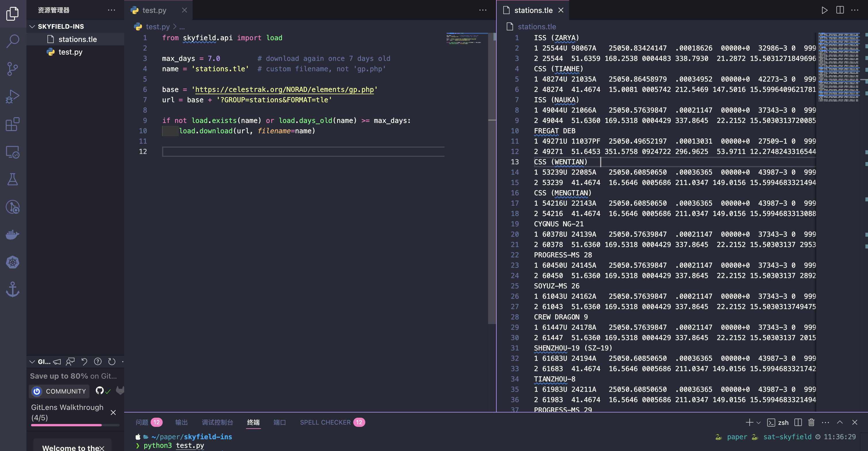Screen dimensions: 868x451
Task: Collapse the SKYFIELD-INS folder tree
Action: tap(32, 26)
